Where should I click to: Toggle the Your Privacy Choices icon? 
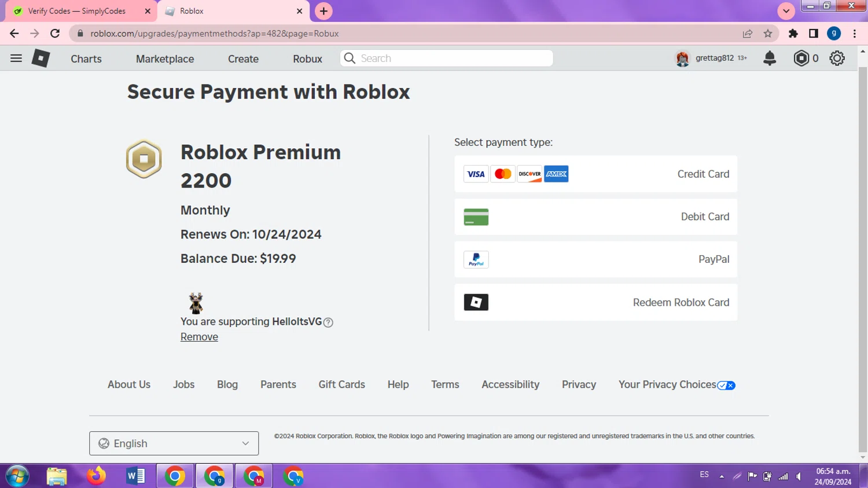(x=726, y=386)
